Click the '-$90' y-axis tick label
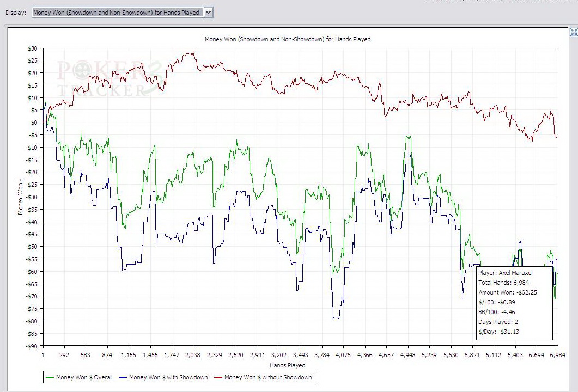The image size is (578, 392). [32, 346]
